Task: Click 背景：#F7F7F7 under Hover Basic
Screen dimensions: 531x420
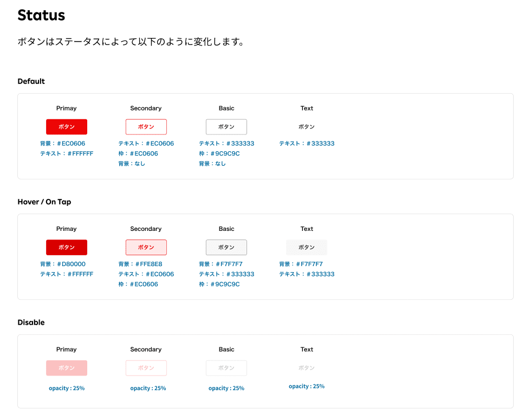Action: (221, 264)
